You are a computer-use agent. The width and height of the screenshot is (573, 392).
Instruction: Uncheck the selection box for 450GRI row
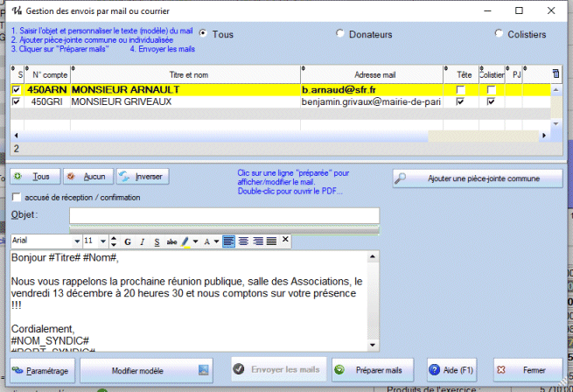pyautogui.click(x=17, y=102)
